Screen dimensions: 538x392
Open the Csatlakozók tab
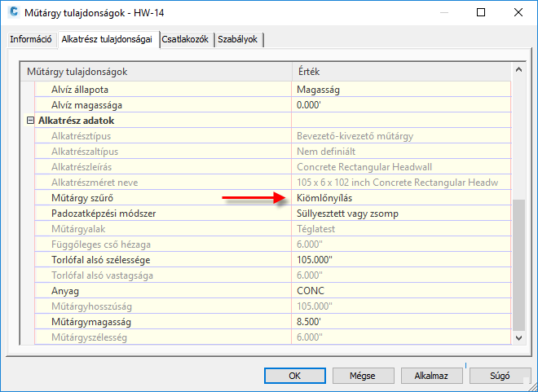point(187,39)
